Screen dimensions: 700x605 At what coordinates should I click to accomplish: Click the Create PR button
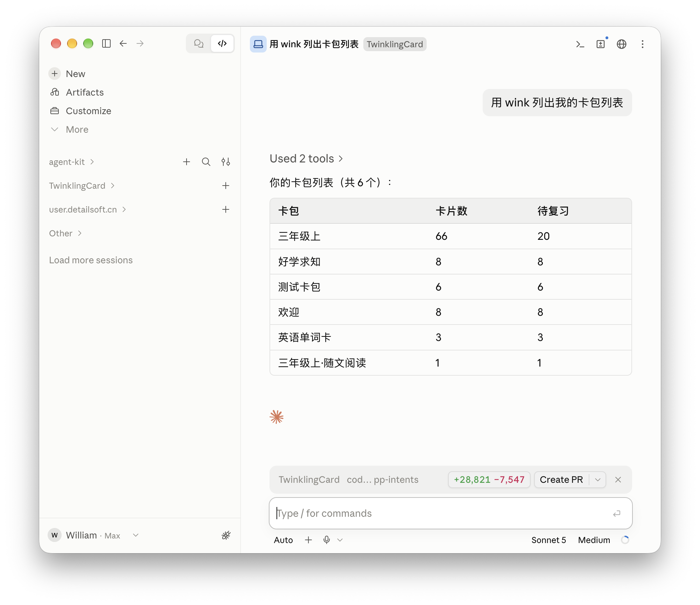coord(561,480)
